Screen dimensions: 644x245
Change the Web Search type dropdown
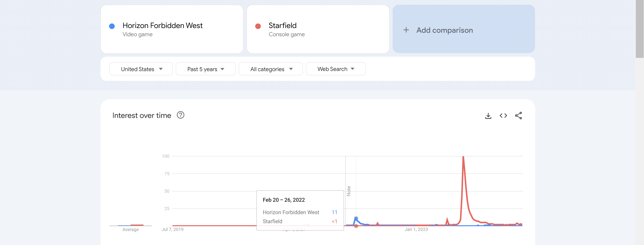coord(336,69)
